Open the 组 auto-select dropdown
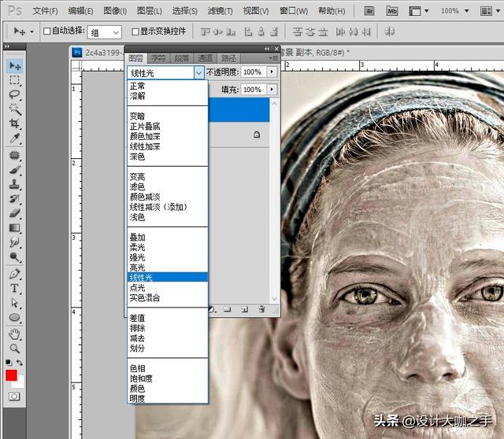 tap(105, 32)
